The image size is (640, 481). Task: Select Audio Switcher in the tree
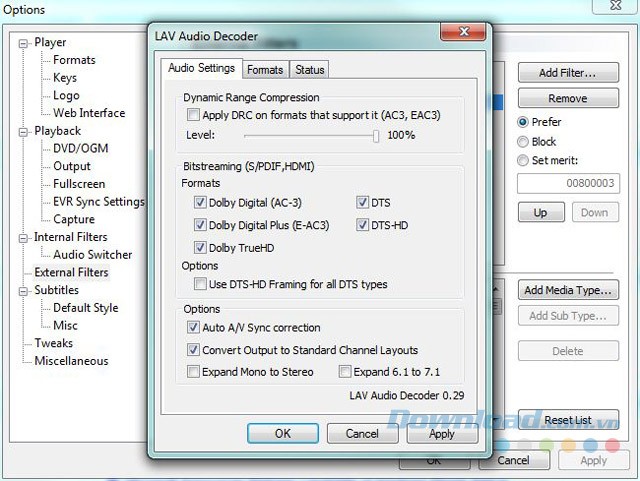(x=93, y=255)
